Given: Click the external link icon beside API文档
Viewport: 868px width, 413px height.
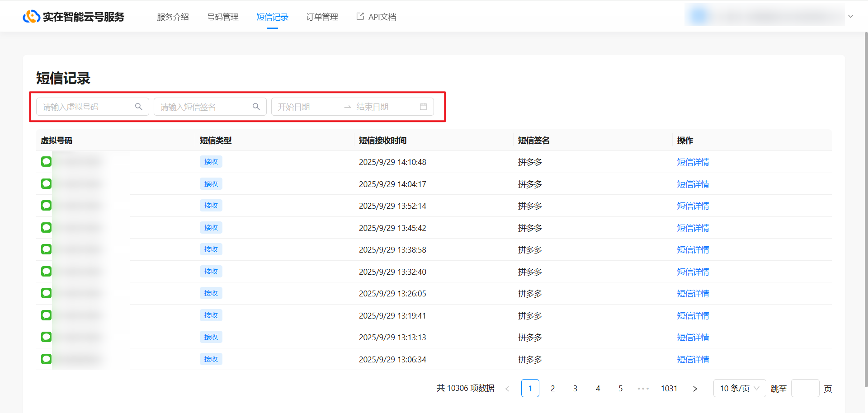Looking at the screenshot, I should tap(360, 17).
